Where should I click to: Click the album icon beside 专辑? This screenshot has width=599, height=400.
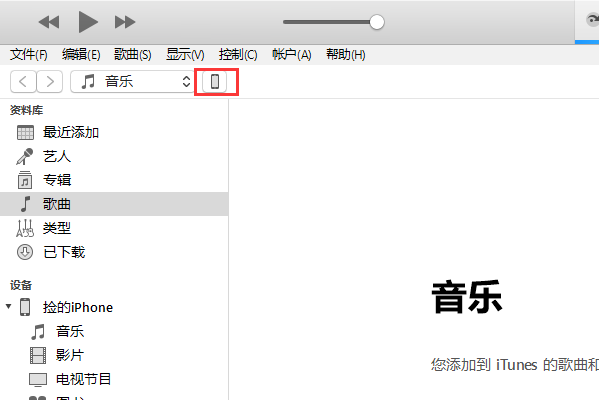click(25, 180)
